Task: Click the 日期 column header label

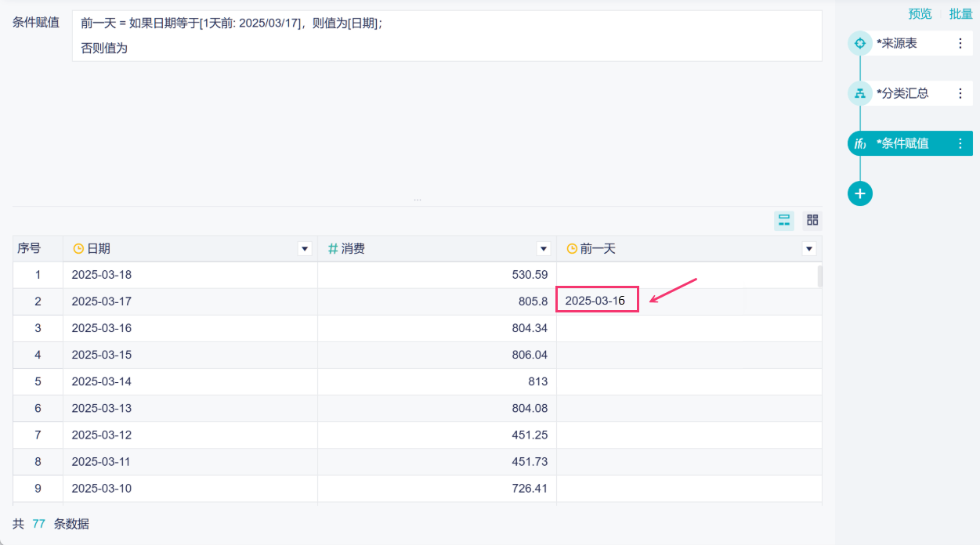Action: pyautogui.click(x=99, y=249)
